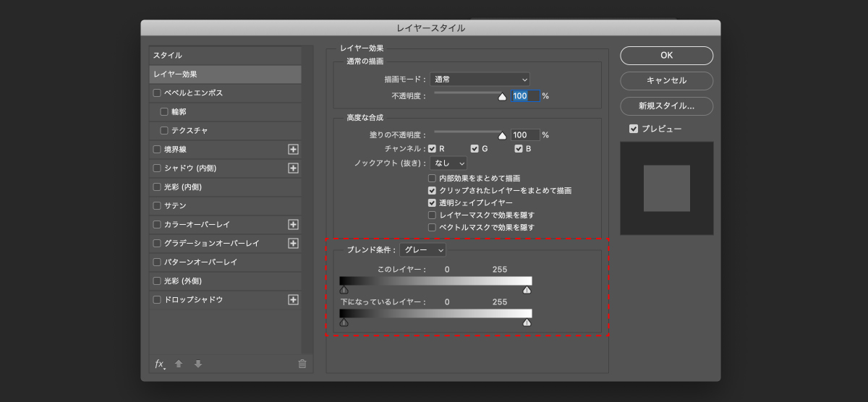This screenshot has height=402, width=868.
Task: Enable the 光彩 (外側) checkbox
Action: tap(157, 281)
